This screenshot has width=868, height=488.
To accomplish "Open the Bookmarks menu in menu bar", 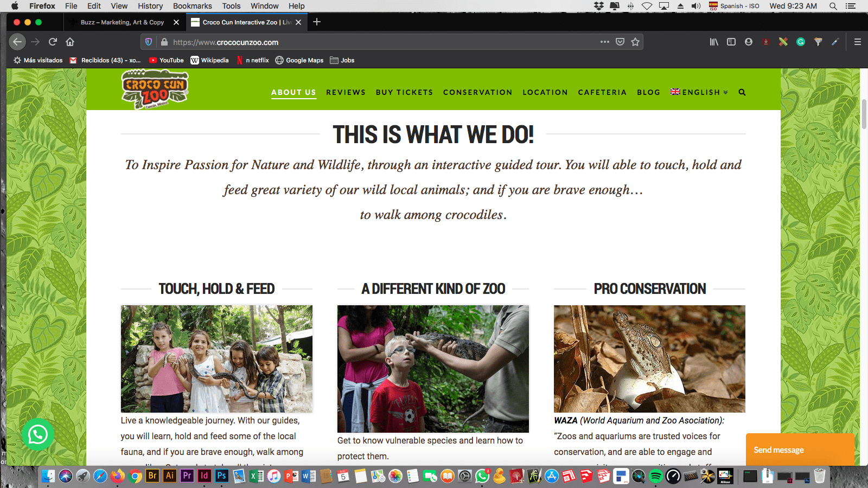I will tap(192, 6).
